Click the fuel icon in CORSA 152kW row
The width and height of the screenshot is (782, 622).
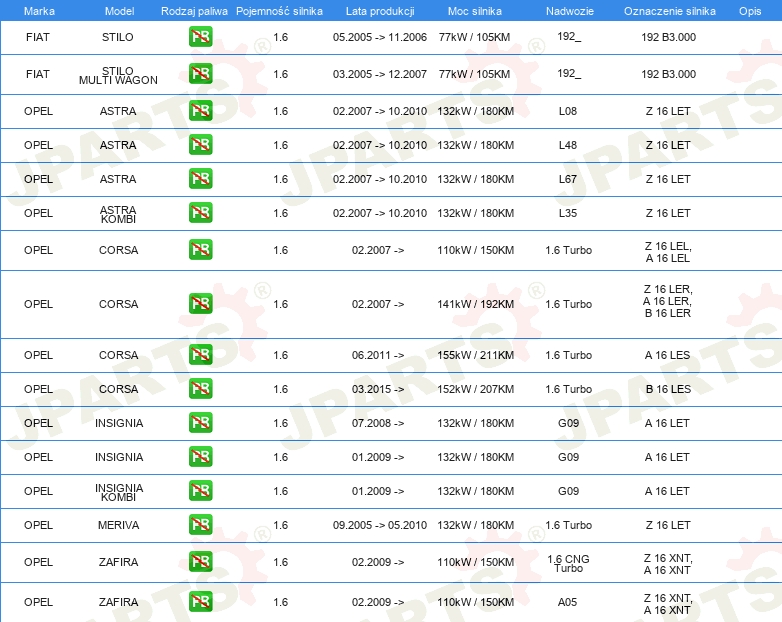(200, 389)
